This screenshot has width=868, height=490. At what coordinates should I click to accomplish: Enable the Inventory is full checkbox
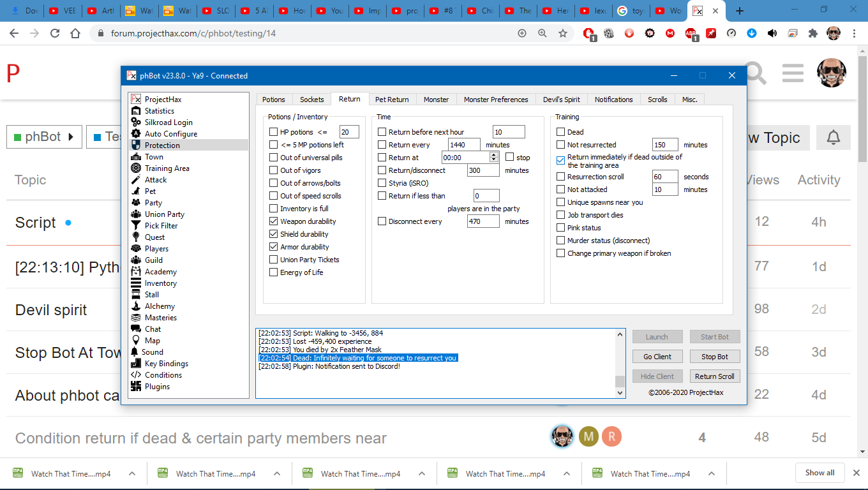coord(274,209)
